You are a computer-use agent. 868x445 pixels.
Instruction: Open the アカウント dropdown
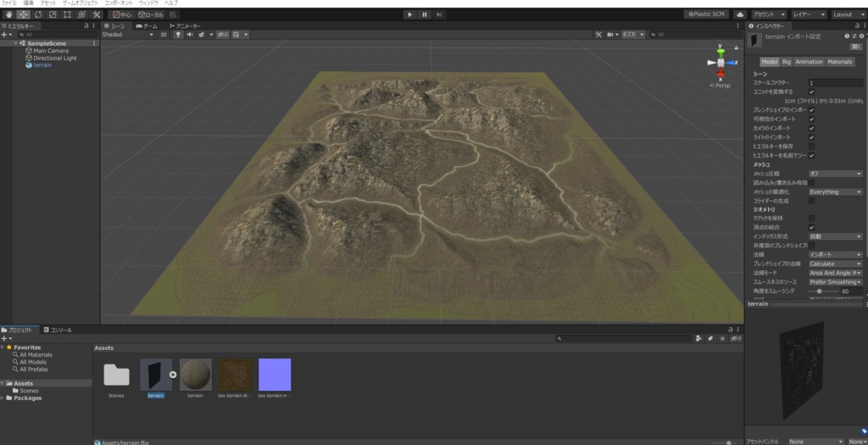tap(769, 14)
